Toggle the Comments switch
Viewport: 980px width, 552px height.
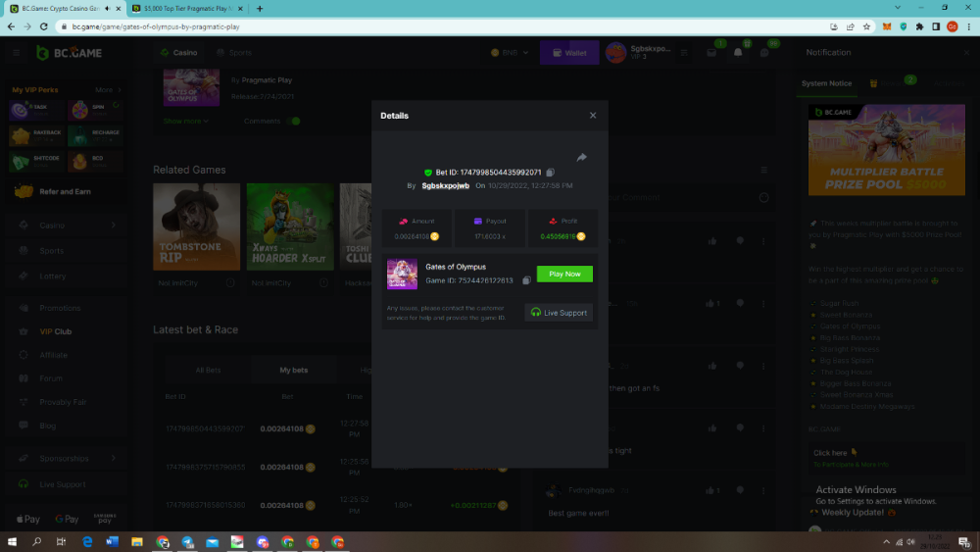tap(293, 122)
